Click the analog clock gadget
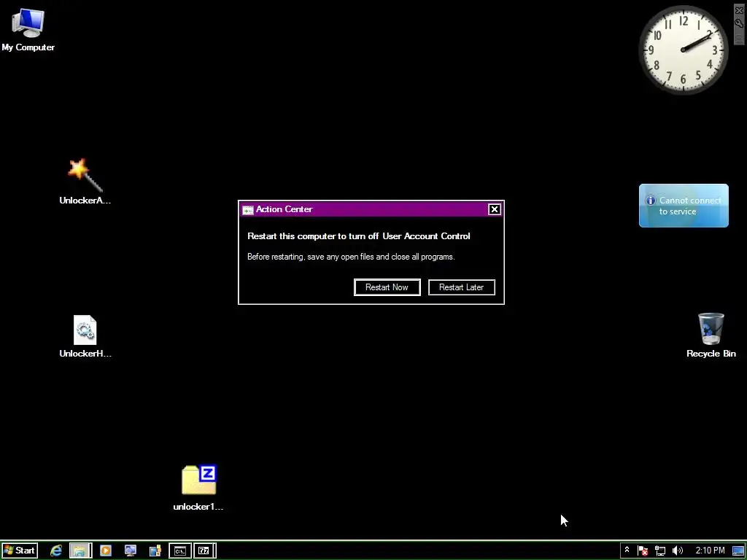The width and height of the screenshot is (747, 560). (x=683, y=50)
